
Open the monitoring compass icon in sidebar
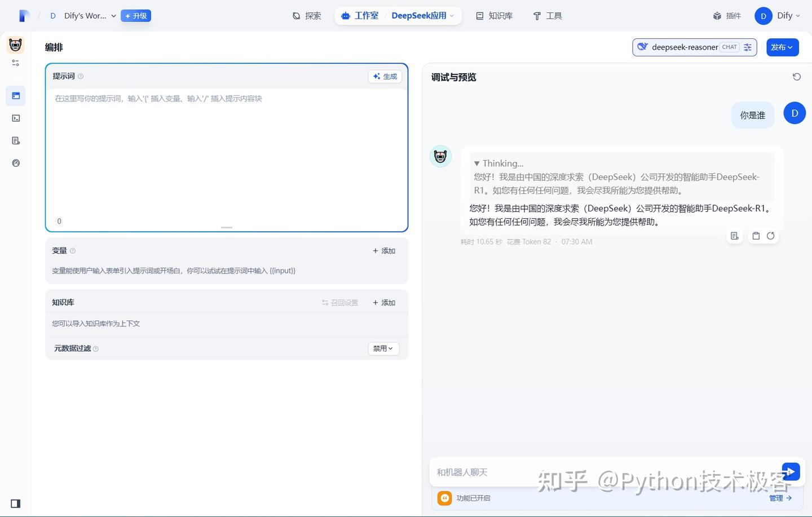(16, 163)
